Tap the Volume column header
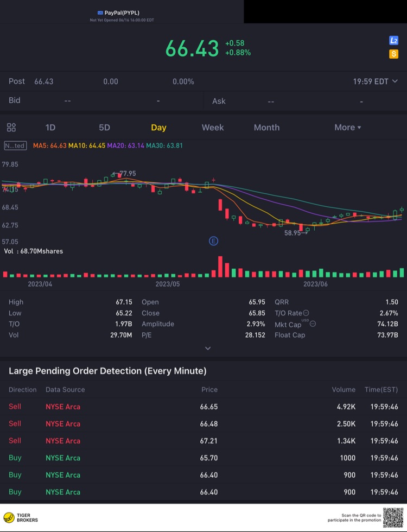 pos(344,390)
